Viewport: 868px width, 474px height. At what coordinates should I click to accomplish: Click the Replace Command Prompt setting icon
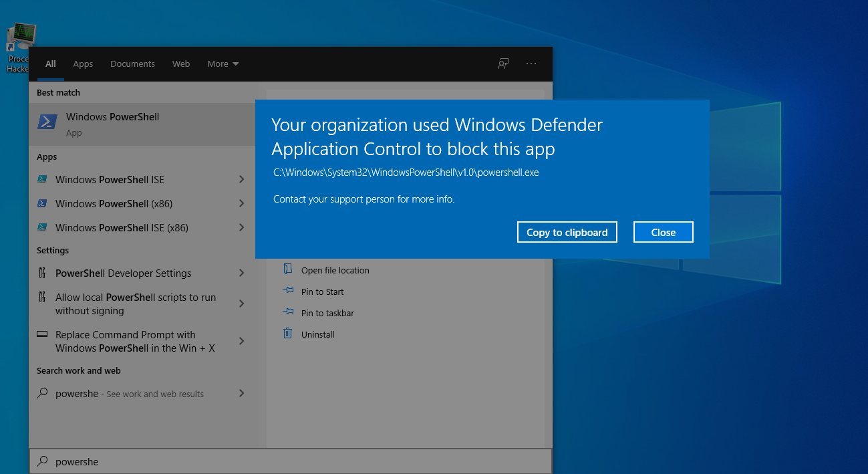42,334
